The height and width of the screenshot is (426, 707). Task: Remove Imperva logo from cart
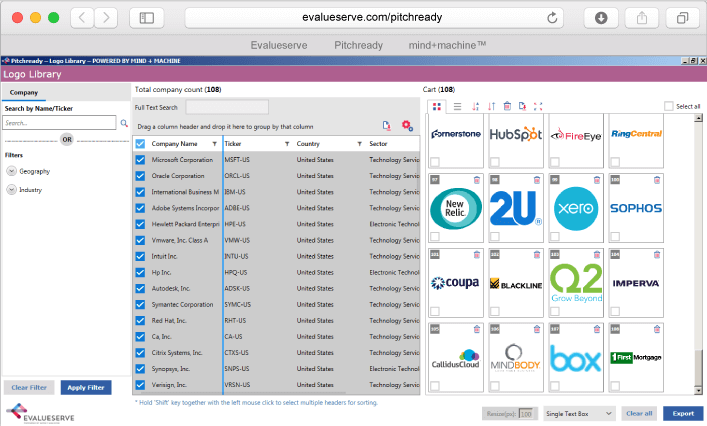click(x=657, y=255)
